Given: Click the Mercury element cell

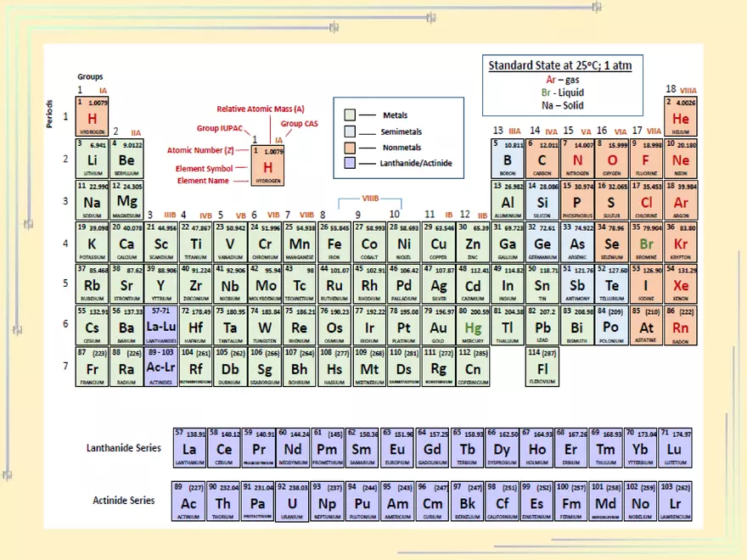Looking at the screenshot, I should [x=473, y=327].
